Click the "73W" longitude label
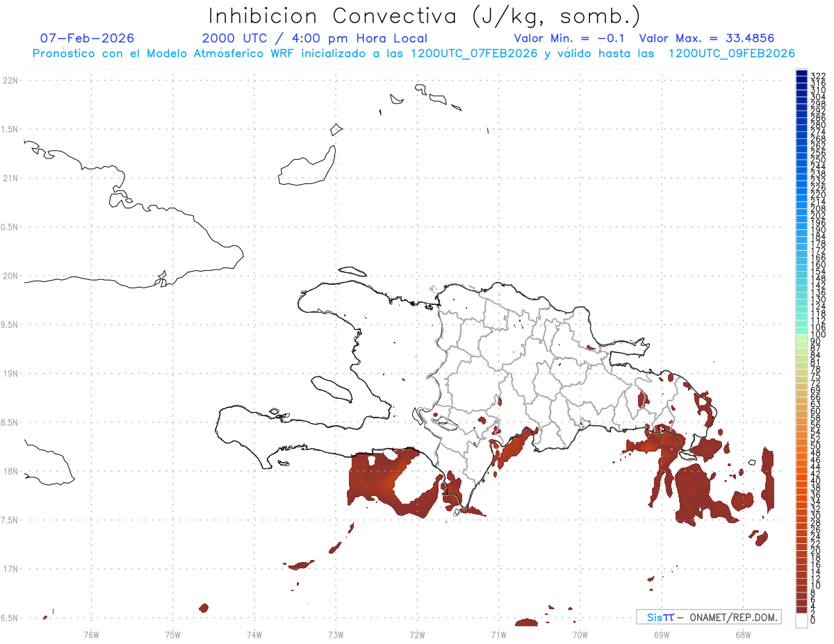Screen dimensions: 834x644 point(336,634)
